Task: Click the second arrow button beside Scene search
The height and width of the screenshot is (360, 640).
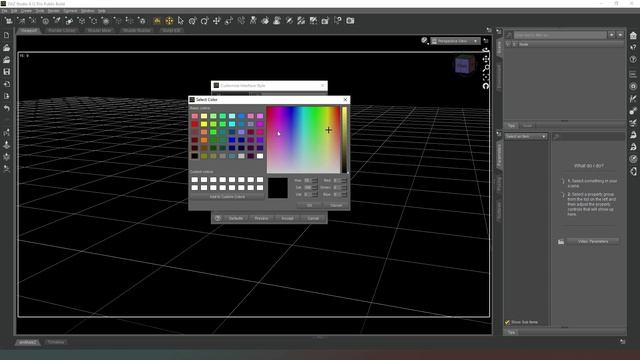Action: coord(620,35)
